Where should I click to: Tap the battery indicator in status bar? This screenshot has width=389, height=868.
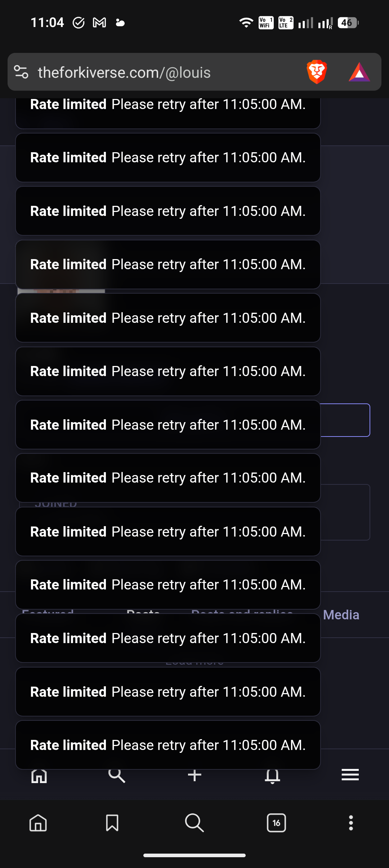[348, 23]
